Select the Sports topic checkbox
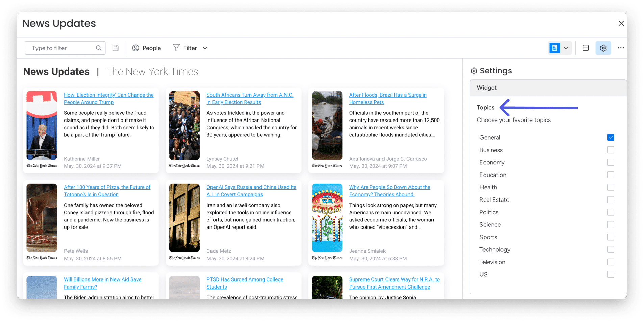 (611, 237)
